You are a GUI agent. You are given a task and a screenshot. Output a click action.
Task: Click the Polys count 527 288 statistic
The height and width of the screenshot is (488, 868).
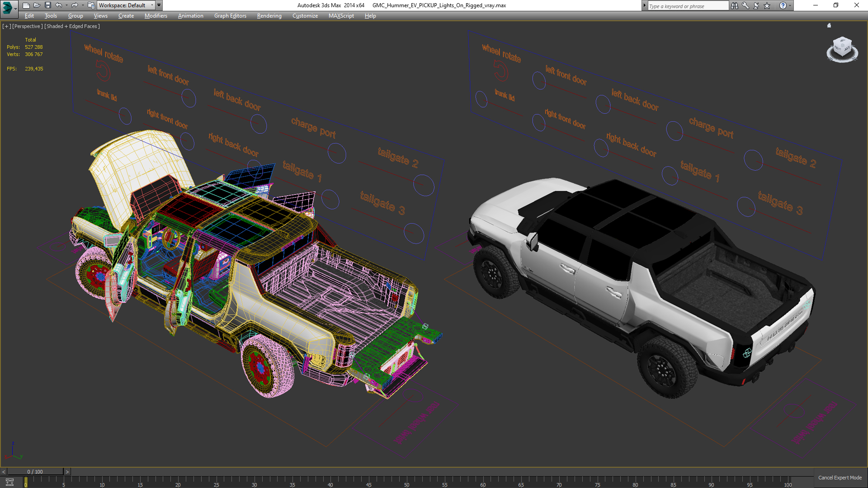point(34,47)
